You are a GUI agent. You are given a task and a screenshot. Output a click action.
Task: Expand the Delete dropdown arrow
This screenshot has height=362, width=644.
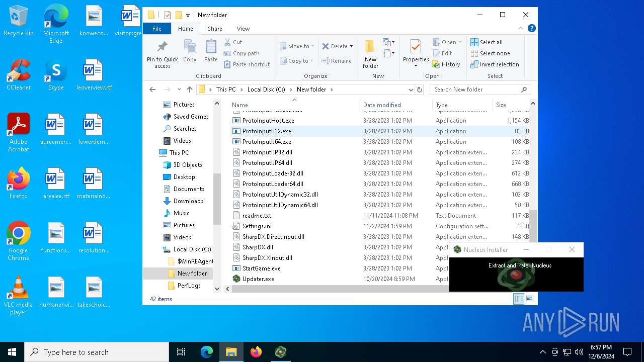[351, 46]
